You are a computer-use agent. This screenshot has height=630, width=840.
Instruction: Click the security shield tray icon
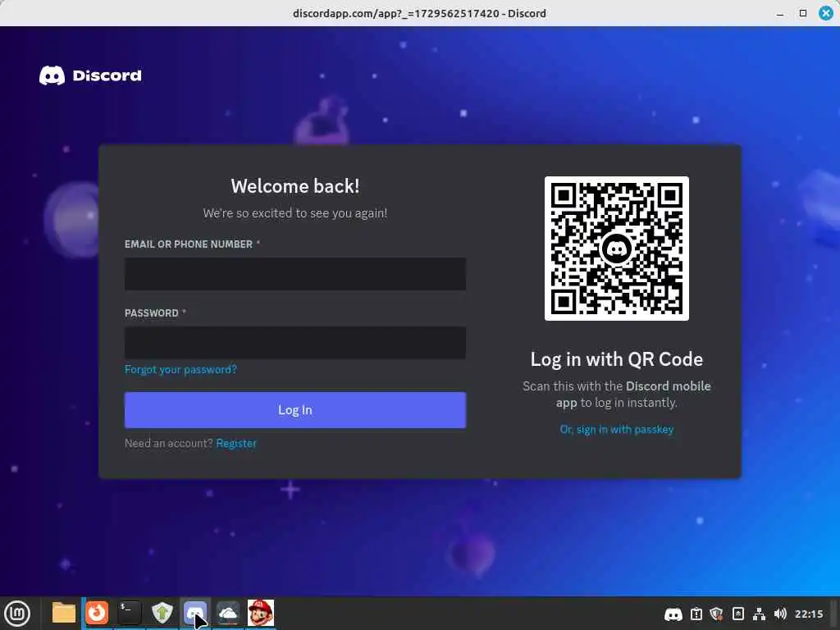(x=717, y=614)
